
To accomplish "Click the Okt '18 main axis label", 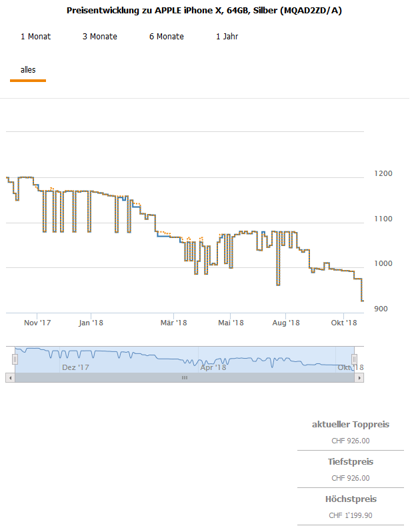I will [x=344, y=323].
